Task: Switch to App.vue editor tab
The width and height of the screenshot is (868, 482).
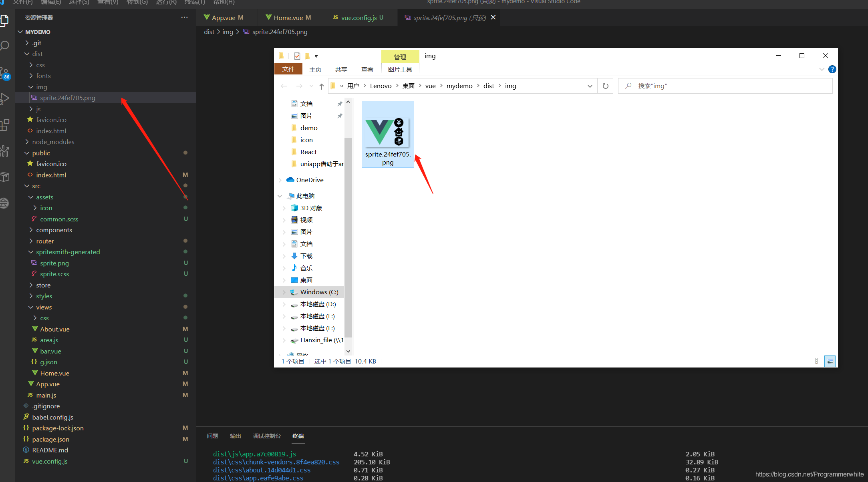Action: 224,18
